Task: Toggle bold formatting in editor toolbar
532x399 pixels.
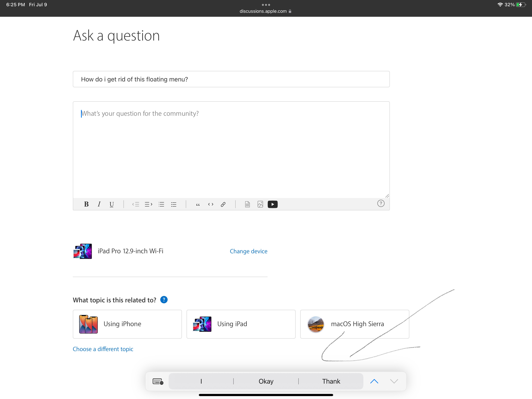Action: 86,204
